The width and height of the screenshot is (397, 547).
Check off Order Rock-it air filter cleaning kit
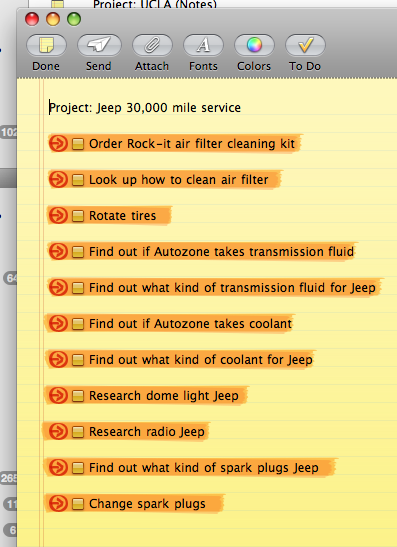coord(78,144)
